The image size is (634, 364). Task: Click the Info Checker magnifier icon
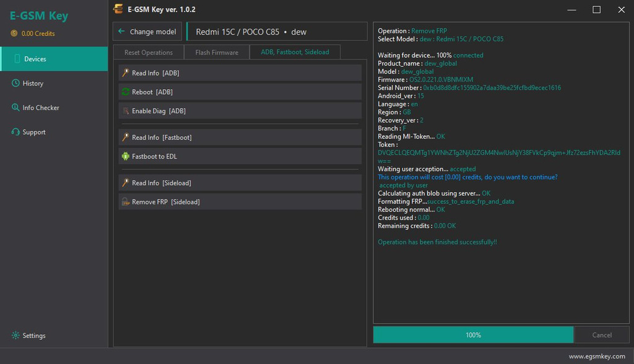[x=15, y=107]
